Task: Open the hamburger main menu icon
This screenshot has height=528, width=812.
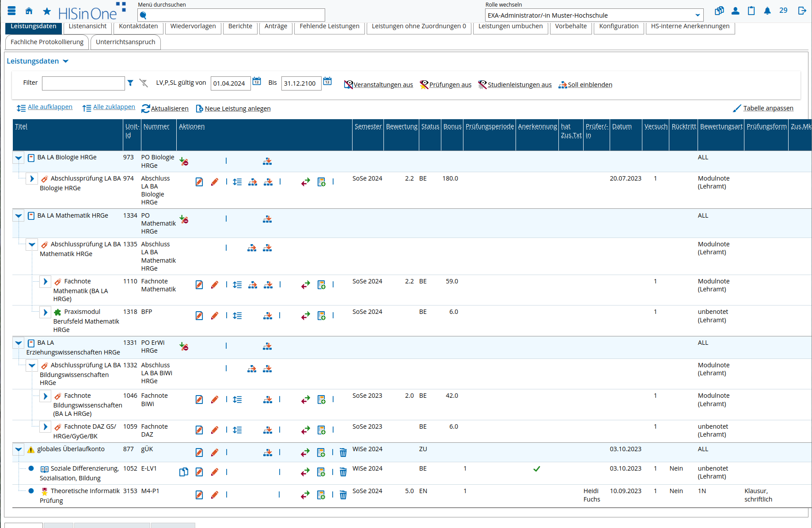Action: 12,11
